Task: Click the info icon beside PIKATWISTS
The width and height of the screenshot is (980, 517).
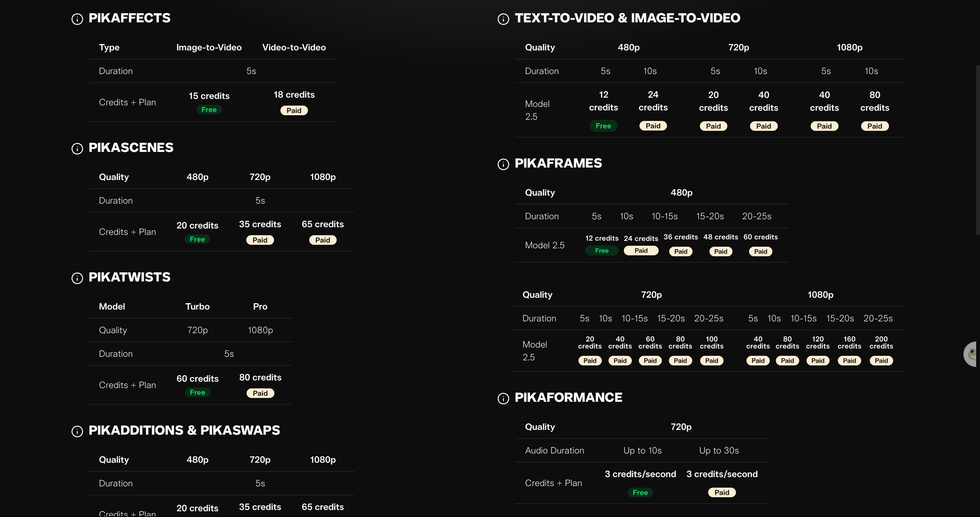Action: (x=77, y=278)
